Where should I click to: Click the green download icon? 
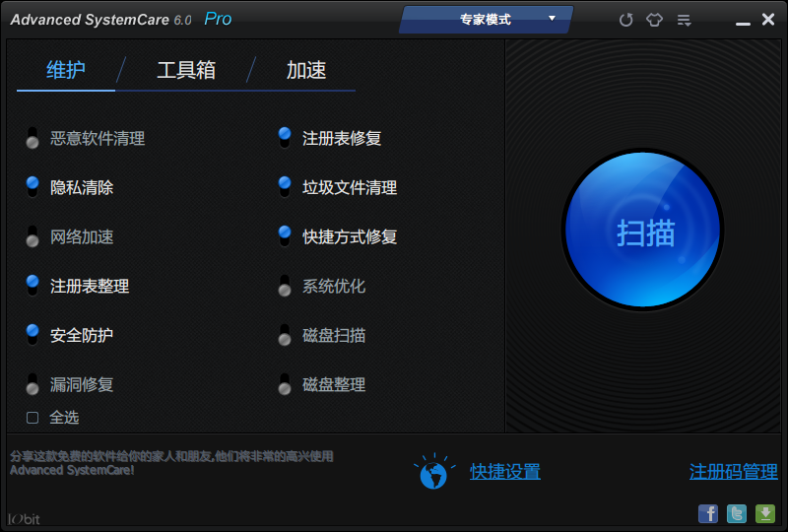[765, 513]
